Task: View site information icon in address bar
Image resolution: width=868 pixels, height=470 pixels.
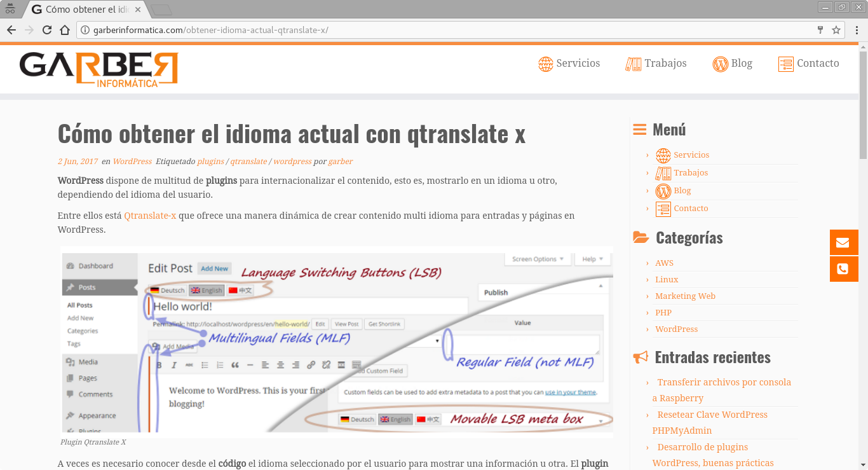Action: click(x=85, y=30)
